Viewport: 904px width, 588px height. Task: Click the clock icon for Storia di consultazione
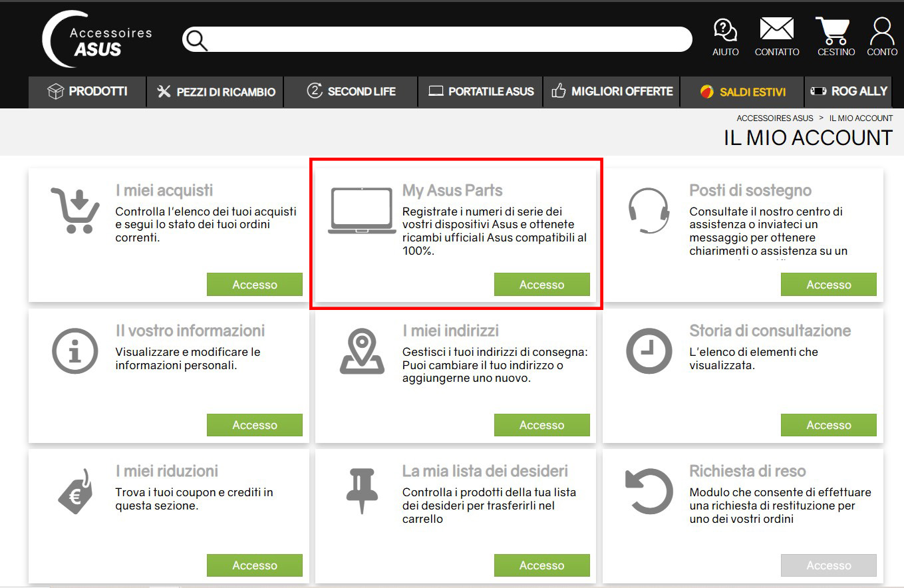(x=649, y=351)
